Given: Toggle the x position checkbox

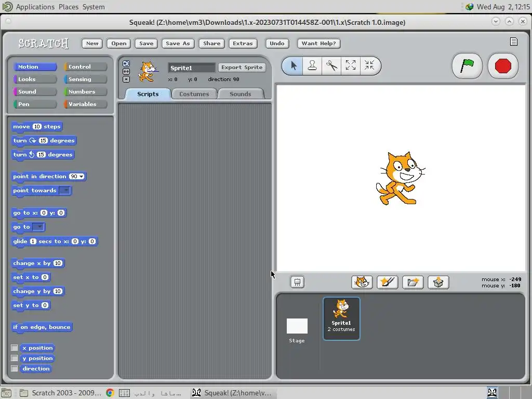Looking at the screenshot, I should (x=14, y=348).
